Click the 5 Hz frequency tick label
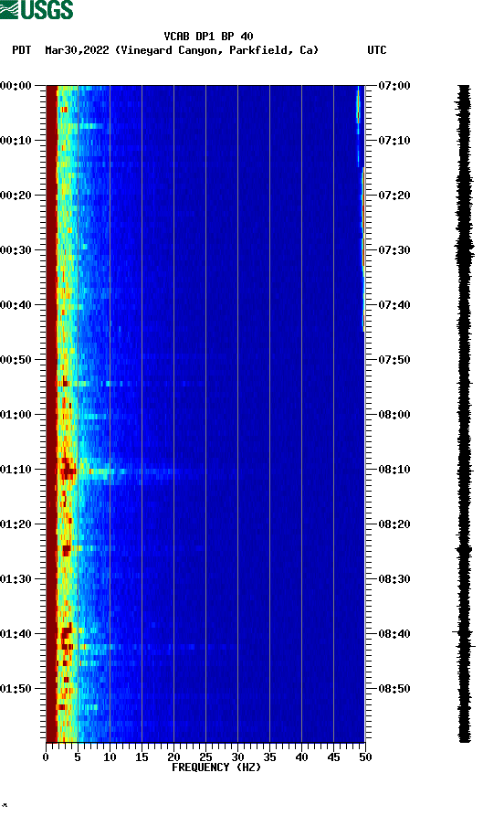 click(x=78, y=757)
